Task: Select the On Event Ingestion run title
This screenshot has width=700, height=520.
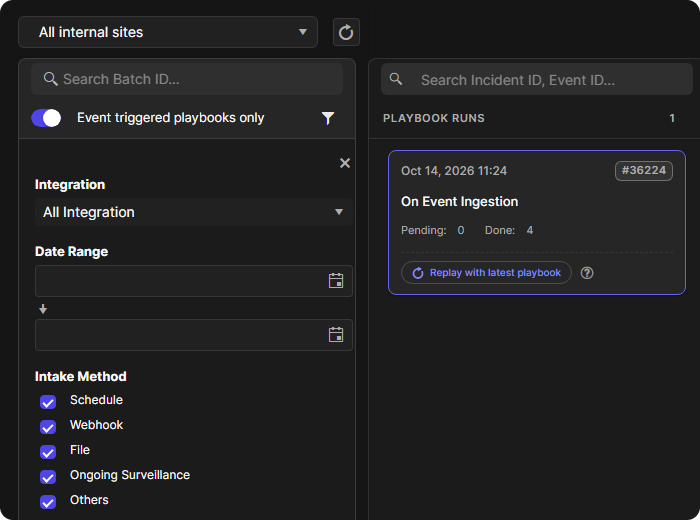Action: pyautogui.click(x=459, y=201)
